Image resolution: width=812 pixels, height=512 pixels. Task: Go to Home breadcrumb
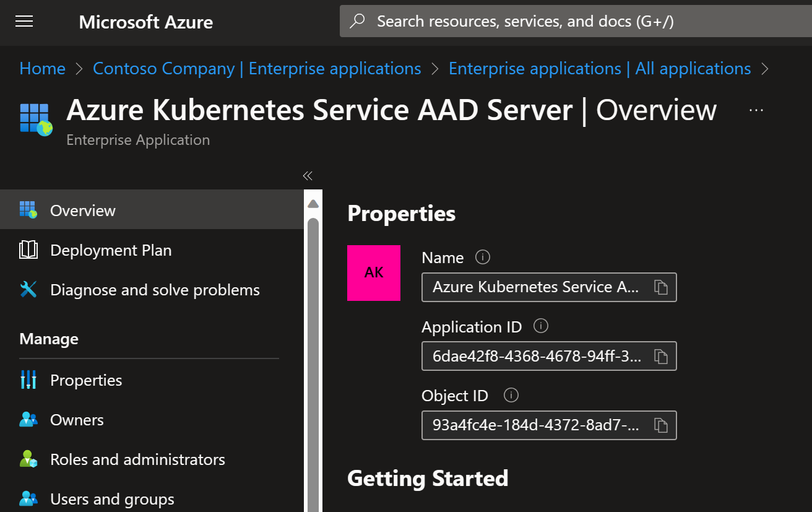[x=42, y=68]
